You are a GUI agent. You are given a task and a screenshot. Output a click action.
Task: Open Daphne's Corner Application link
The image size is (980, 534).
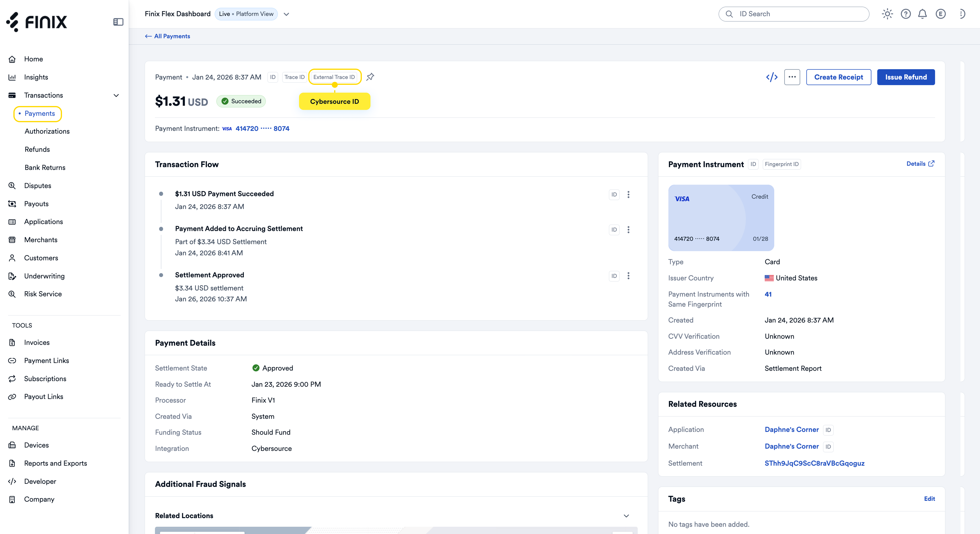pyautogui.click(x=792, y=430)
